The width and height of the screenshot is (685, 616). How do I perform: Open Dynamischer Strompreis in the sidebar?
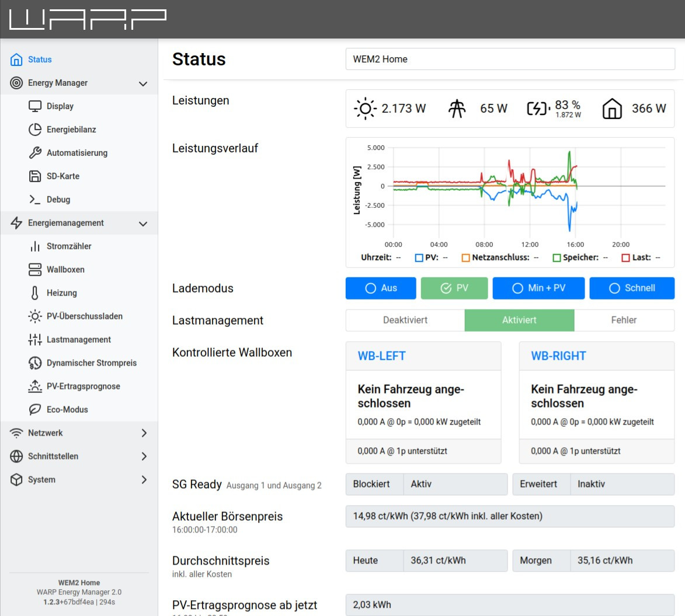tap(91, 363)
